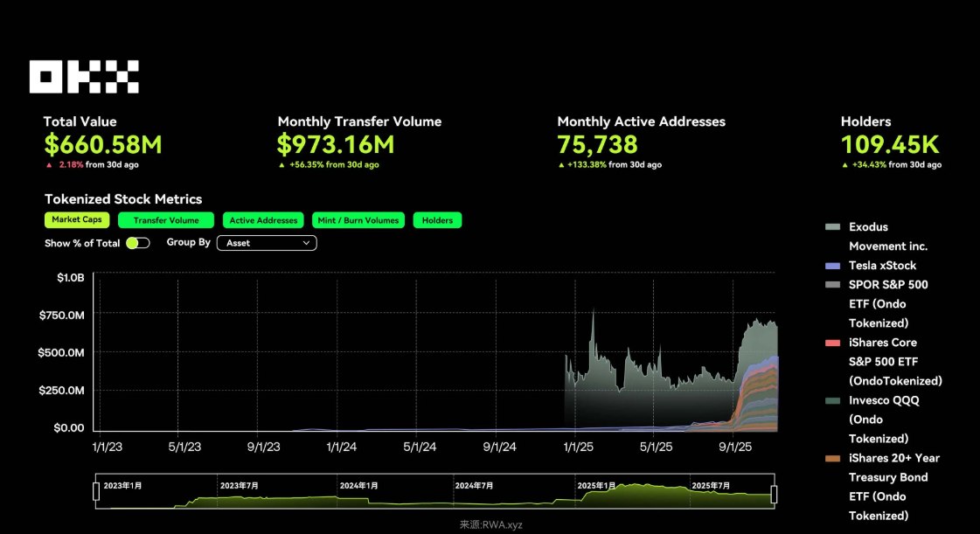Click the right handle of the range slider

(x=774, y=495)
